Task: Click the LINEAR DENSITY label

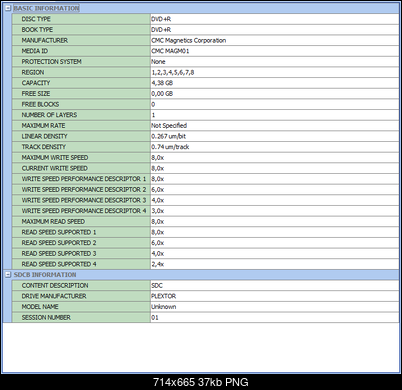Action: pyautogui.click(x=44, y=136)
